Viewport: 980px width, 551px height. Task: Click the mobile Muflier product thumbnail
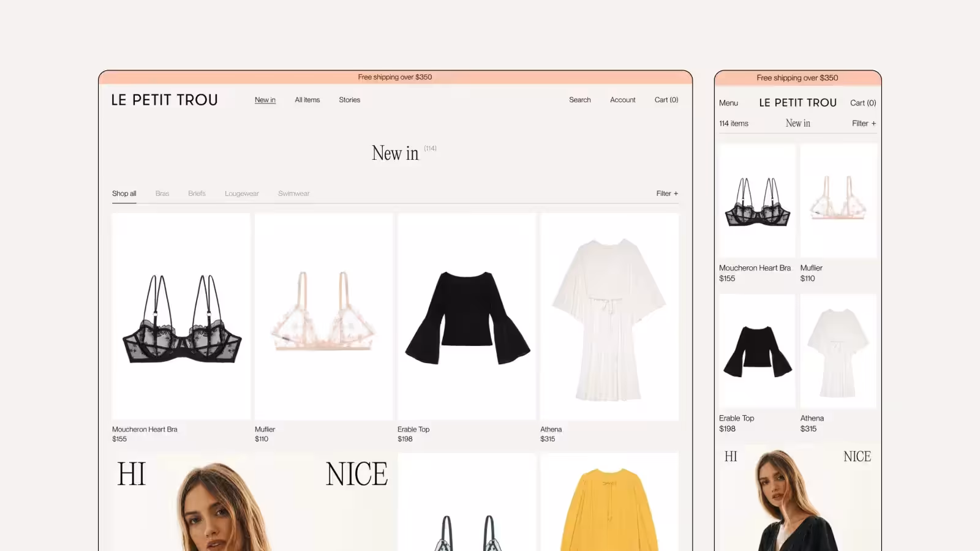point(838,201)
